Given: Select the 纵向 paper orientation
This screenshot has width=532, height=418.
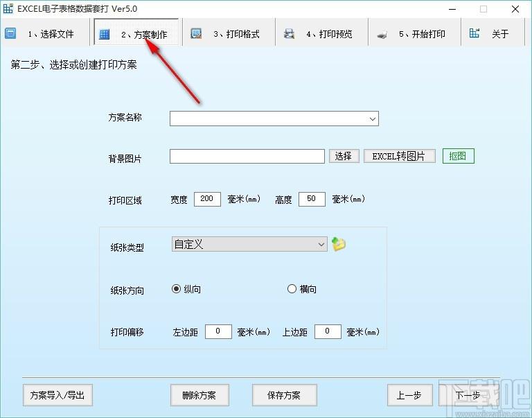Looking at the screenshot, I should 186,289.
